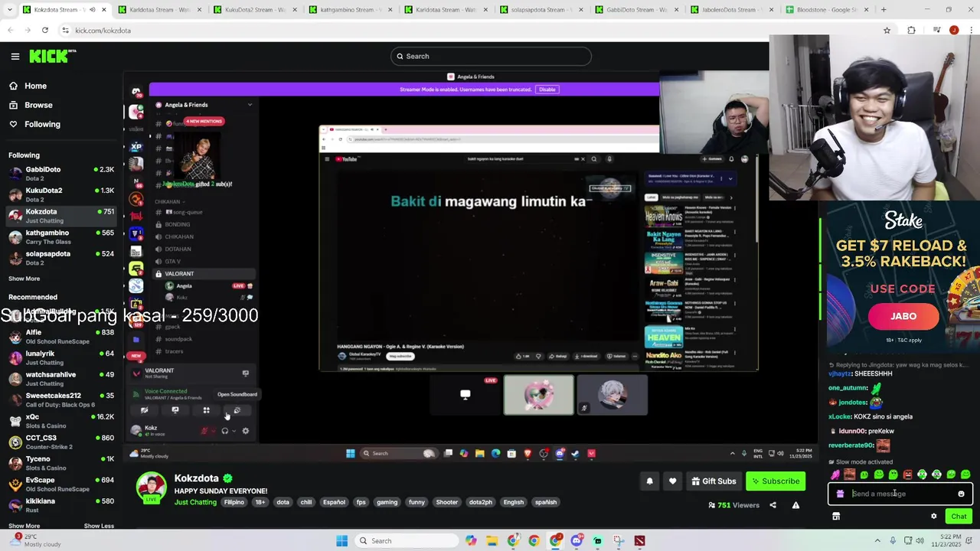Click the Gift Subs button
980x551 pixels.
pos(713,481)
